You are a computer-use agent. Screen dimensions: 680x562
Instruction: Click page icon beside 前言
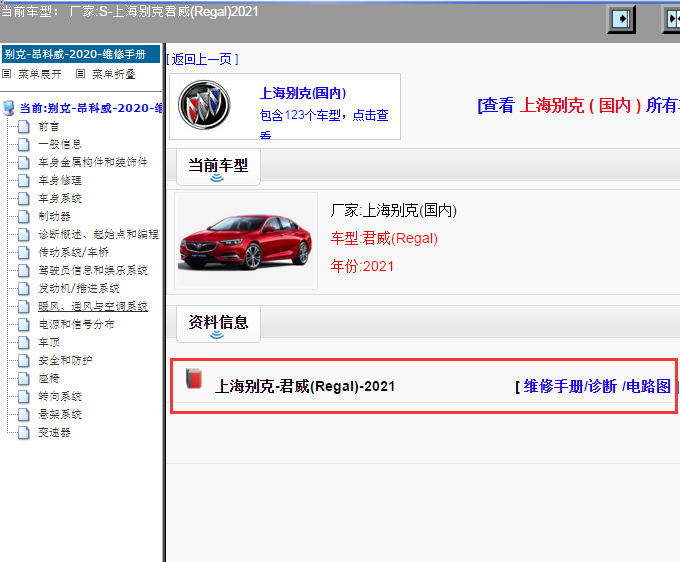(x=23, y=127)
